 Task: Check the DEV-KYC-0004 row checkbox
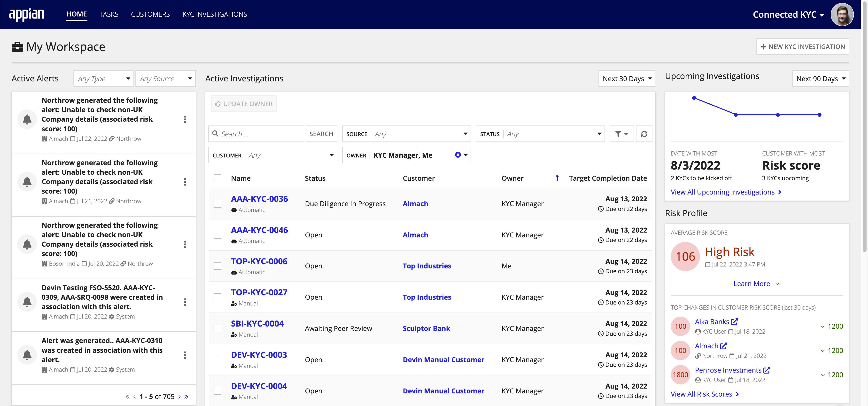(x=217, y=390)
